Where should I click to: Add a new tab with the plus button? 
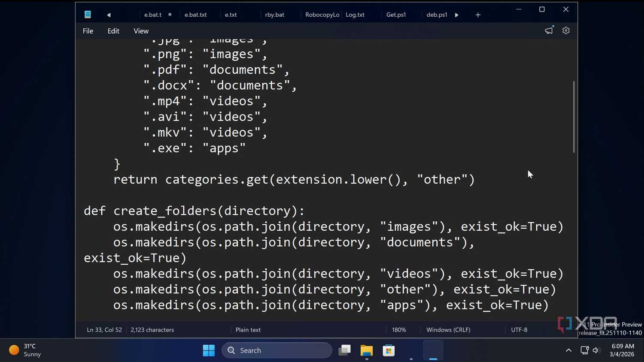tap(478, 15)
